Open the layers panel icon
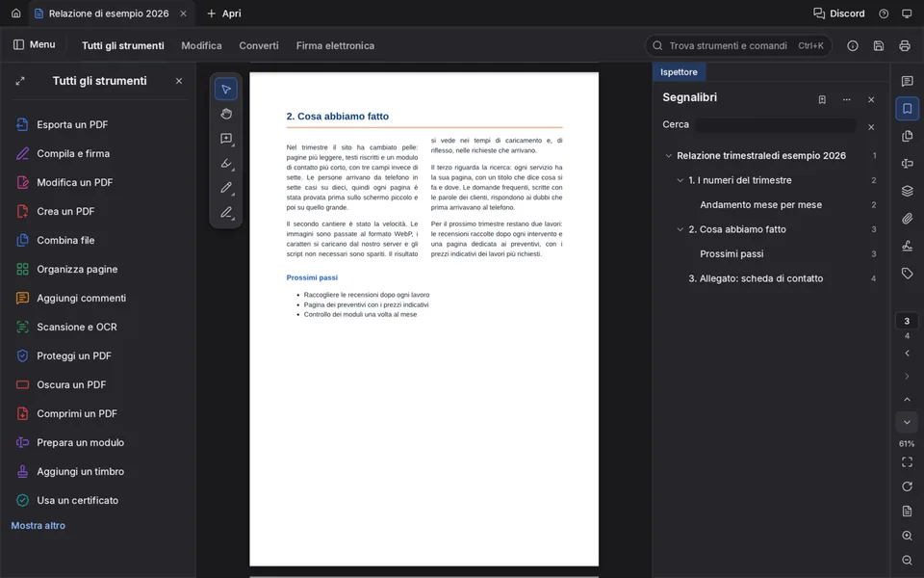924x578 pixels. coord(907,191)
